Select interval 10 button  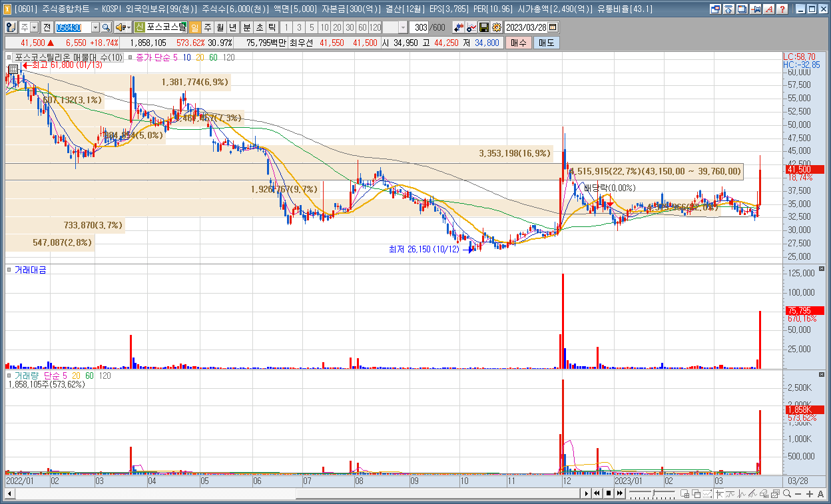pos(324,27)
